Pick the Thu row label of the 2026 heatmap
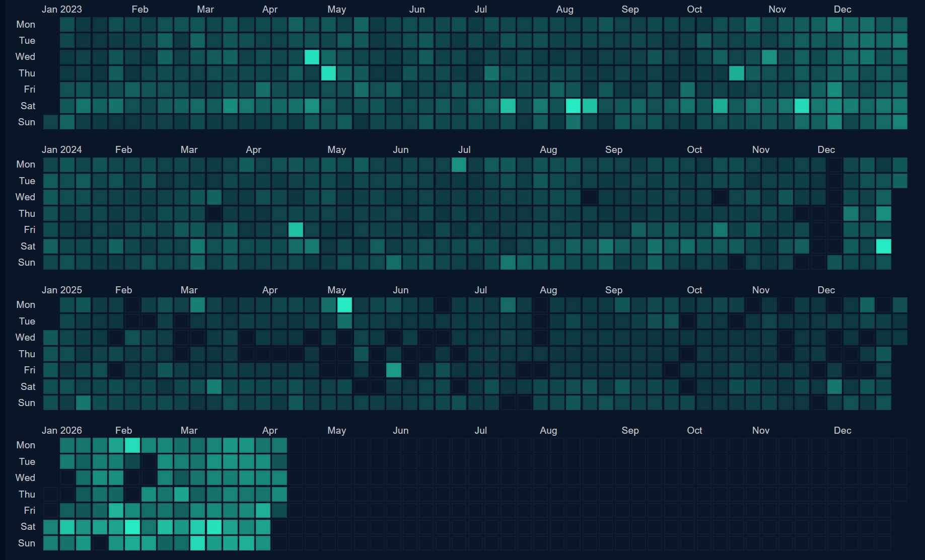Screen dimensions: 925x560 (x=27, y=494)
